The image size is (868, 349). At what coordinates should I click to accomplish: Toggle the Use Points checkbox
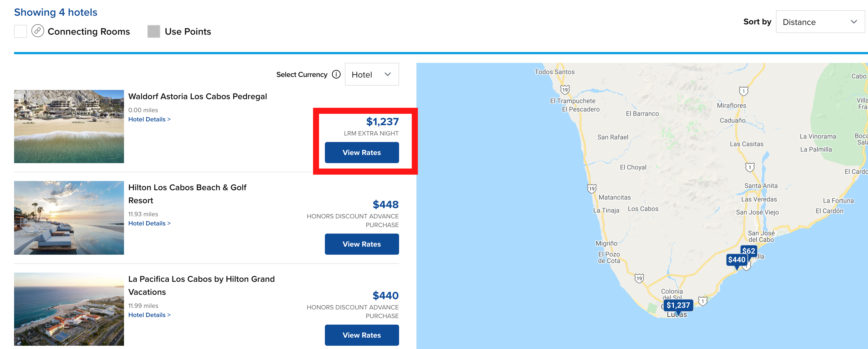click(x=154, y=31)
